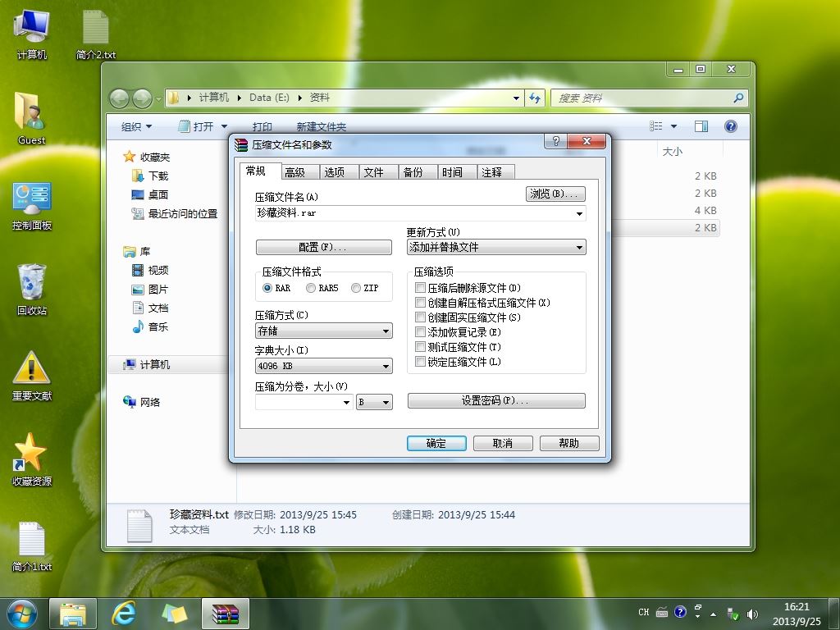This screenshot has height=630, width=840.
Task: Click the Explorer help icon
Action: click(730, 126)
